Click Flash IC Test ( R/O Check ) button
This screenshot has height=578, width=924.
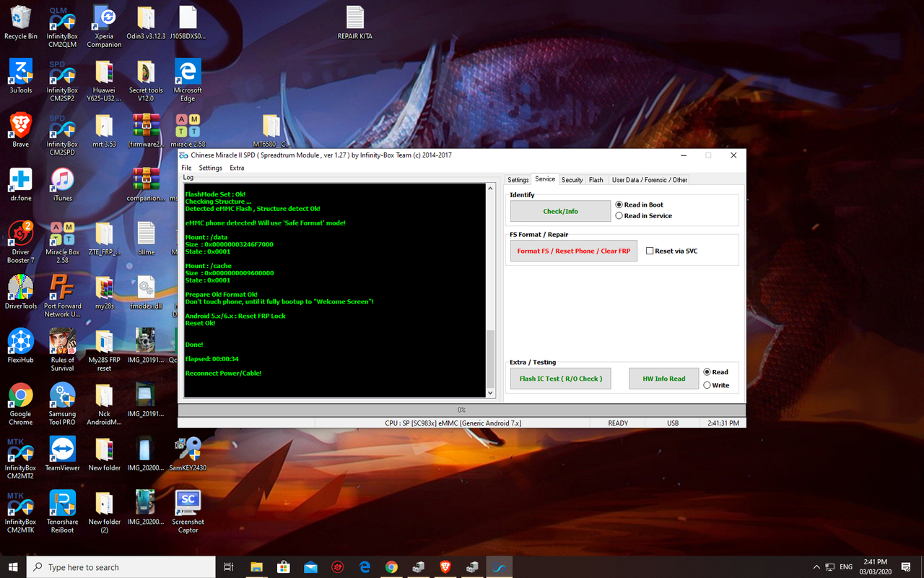[x=561, y=379]
